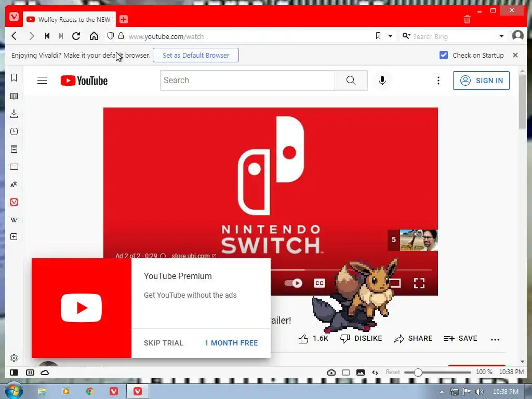Open the History panel
The height and width of the screenshot is (399, 532).
click(x=14, y=131)
